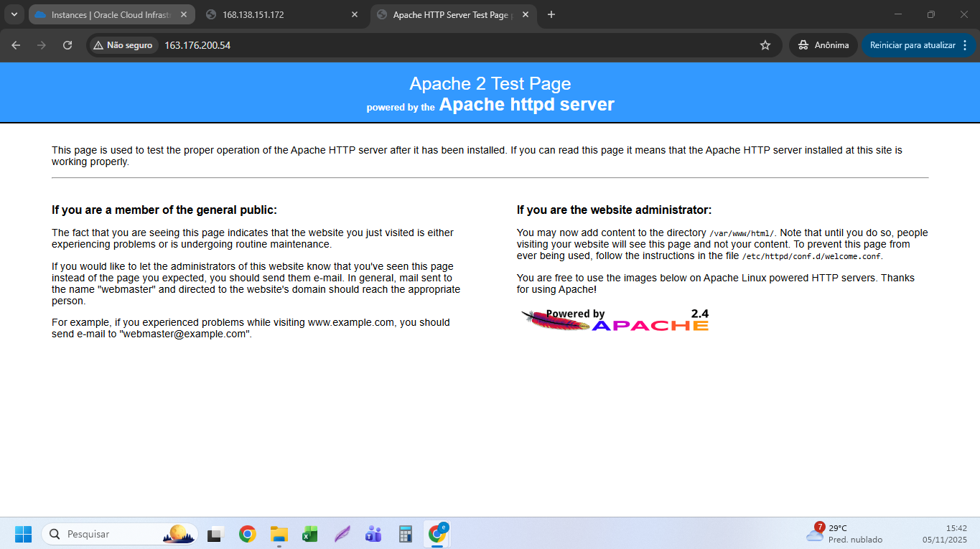Open the 'Não seguro' site security info
This screenshot has width=980, height=549.
click(x=123, y=45)
